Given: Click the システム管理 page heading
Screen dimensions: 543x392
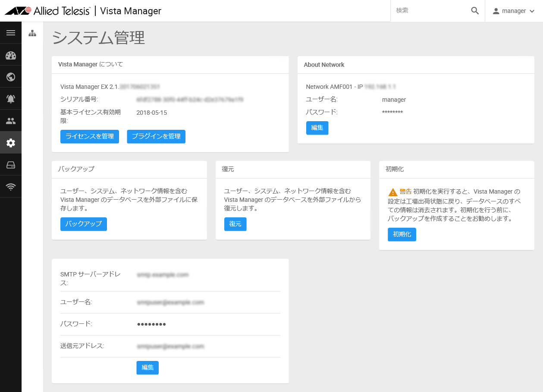Looking at the screenshot, I should click(98, 38).
